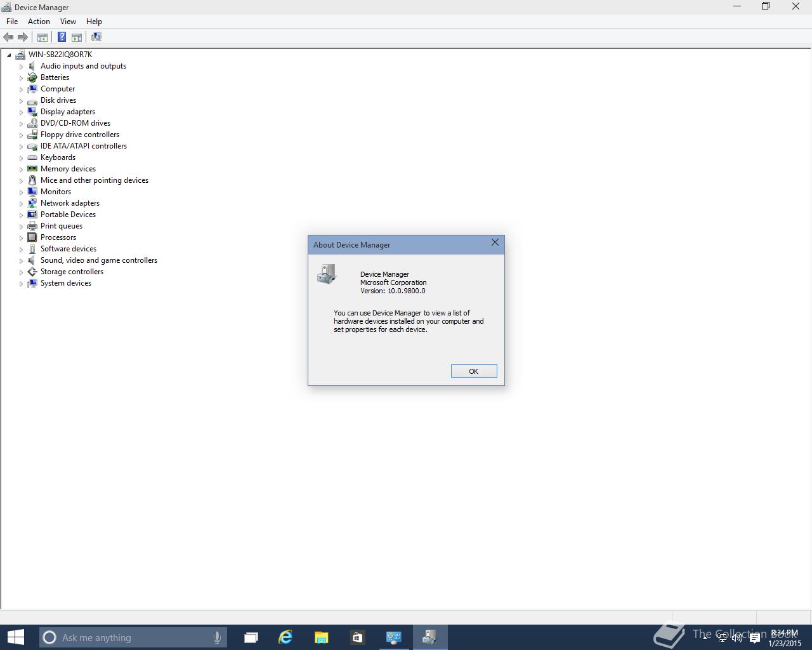
Task: Expand the Monitors node arrow
Action: click(x=21, y=192)
